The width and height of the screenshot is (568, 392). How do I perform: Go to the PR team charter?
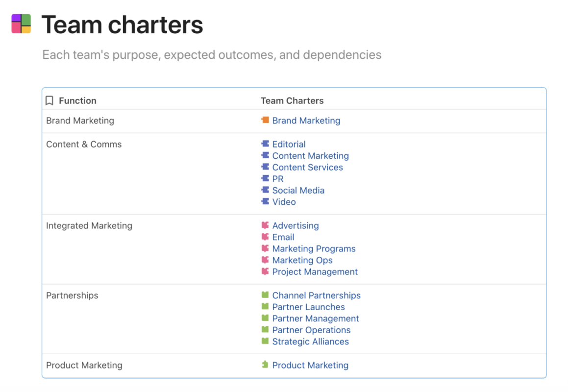pyautogui.click(x=278, y=179)
